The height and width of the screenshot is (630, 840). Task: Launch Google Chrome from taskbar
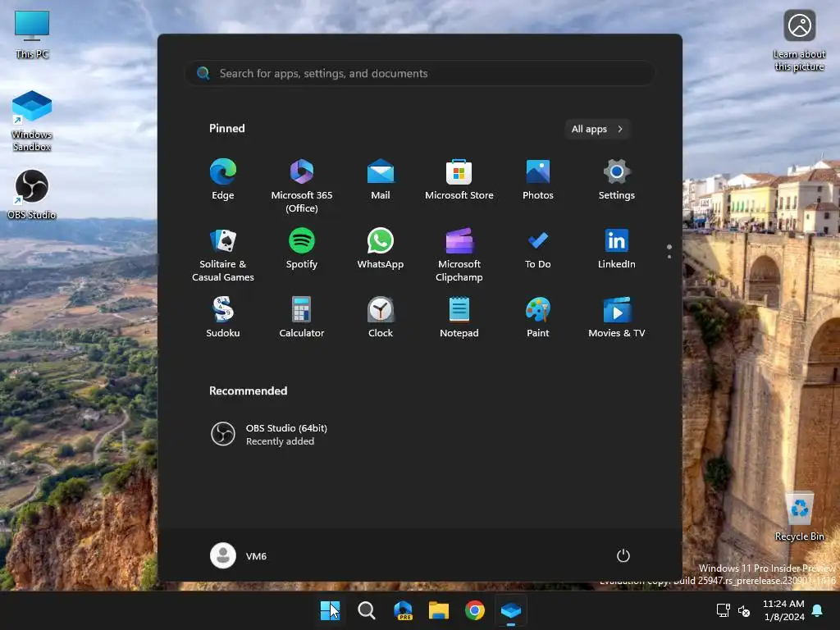(475, 610)
